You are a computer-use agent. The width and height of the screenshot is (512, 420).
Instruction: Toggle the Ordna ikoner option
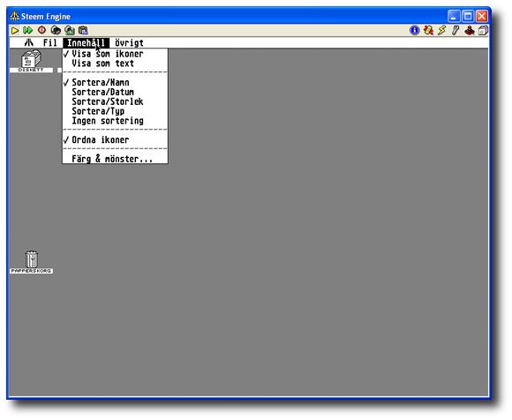pos(115,139)
